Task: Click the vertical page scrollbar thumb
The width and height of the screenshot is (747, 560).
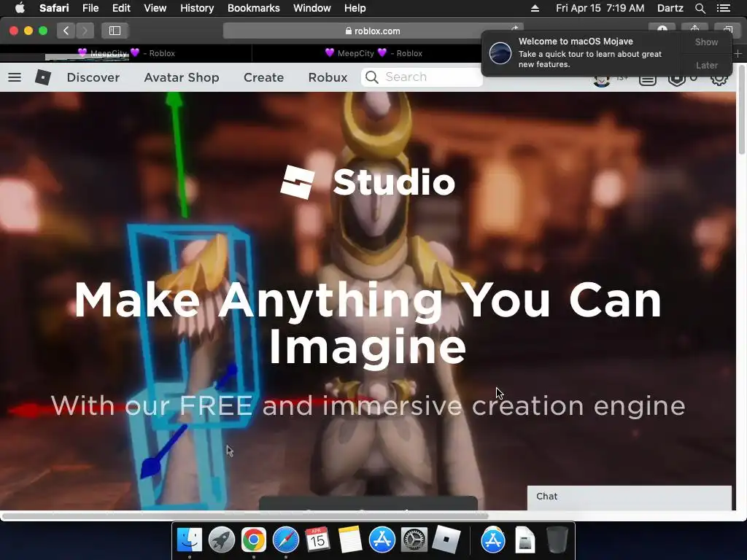Action: 741,111
